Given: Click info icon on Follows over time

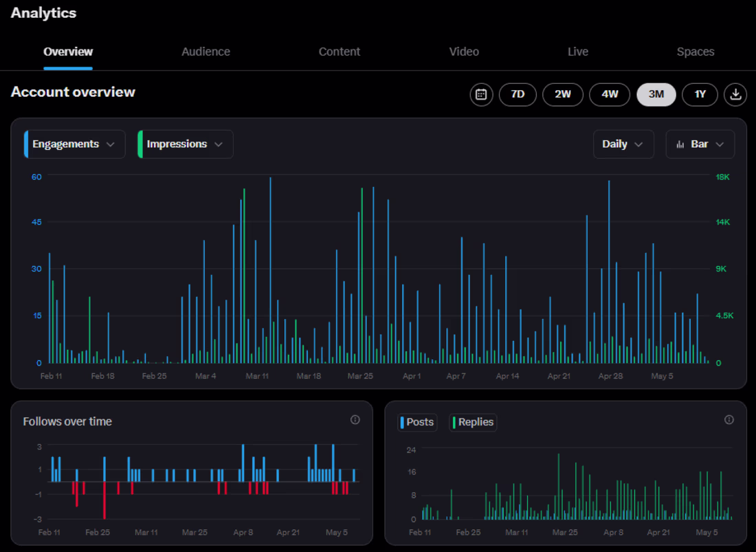Looking at the screenshot, I should pos(355,420).
